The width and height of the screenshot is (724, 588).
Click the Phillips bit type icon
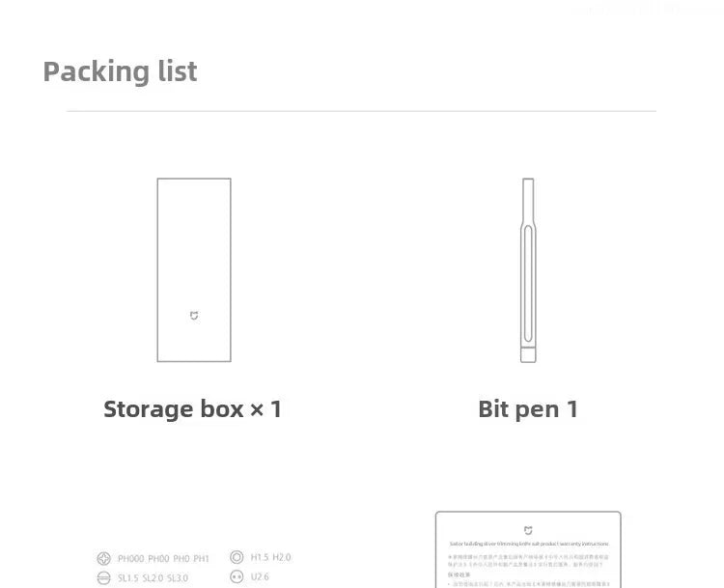click(104, 558)
